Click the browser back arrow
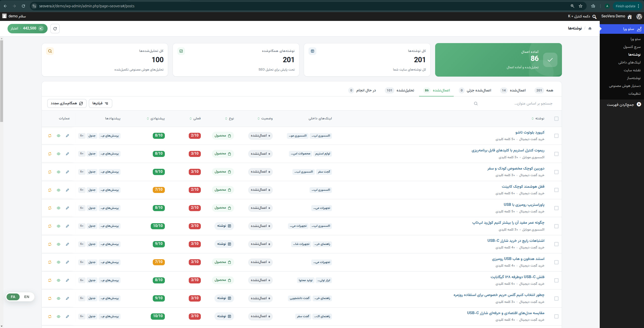This screenshot has width=644, height=328. (x=5, y=6)
